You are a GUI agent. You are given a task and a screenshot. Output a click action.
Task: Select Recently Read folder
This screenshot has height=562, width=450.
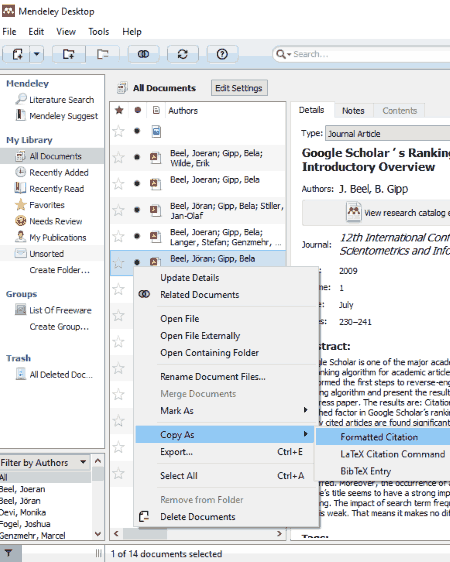pos(50,189)
